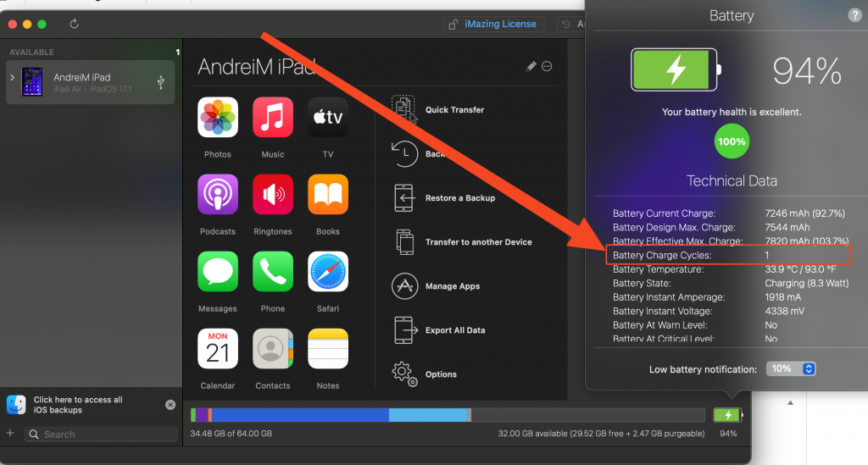Click '1918 mA' amperage value
868x465 pixels.
click(x=782, y=297)
